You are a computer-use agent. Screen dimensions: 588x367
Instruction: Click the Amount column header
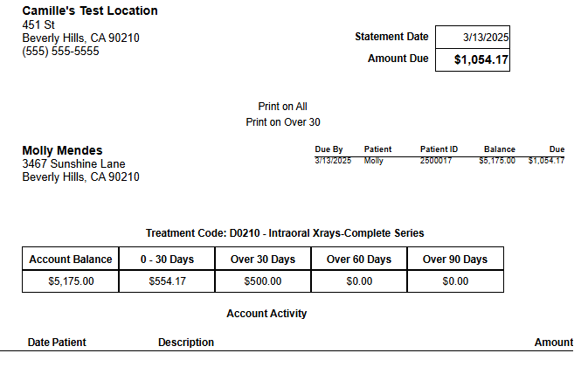(554, 343)
